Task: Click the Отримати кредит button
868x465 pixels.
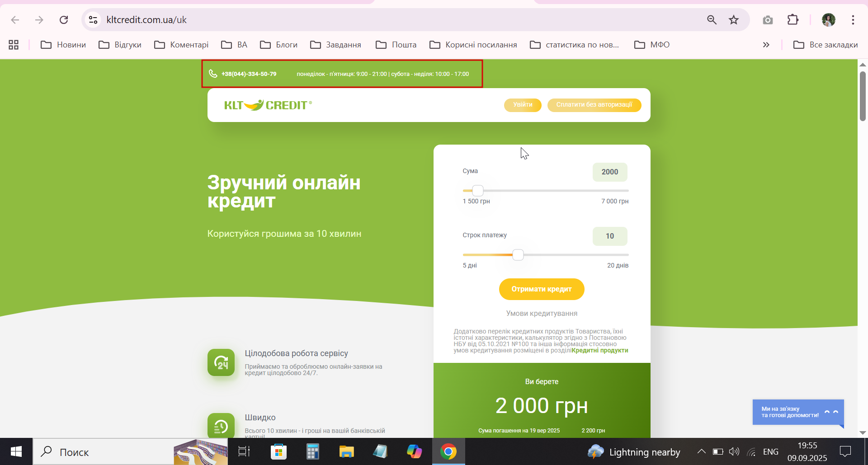Action: [x=542, y=289]
